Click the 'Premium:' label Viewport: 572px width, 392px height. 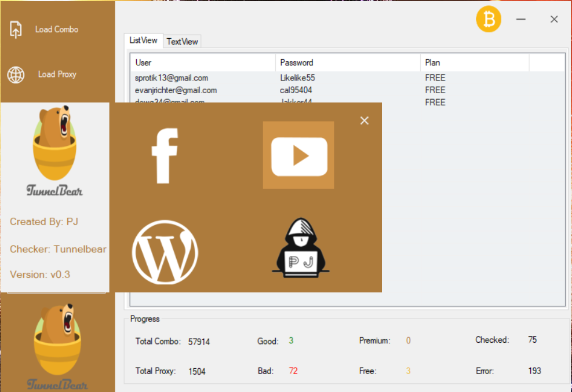374,340
